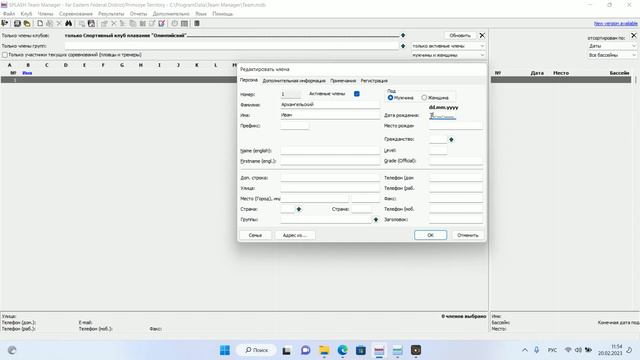Switch to Дополнительная информация tab
The width and height of the screenshot is (640, 360).
294,81
